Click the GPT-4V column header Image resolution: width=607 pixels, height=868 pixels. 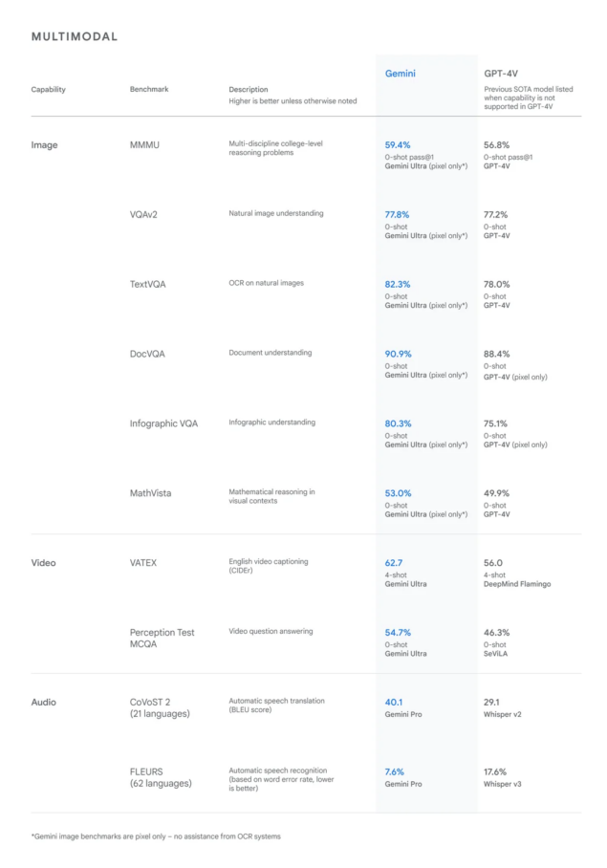coord(500,74)
